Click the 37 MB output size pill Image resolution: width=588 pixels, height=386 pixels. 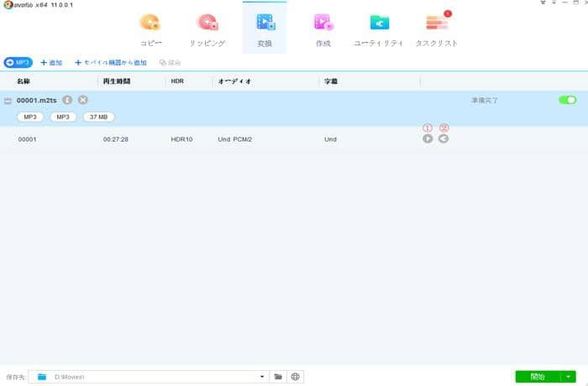(98, 117)
